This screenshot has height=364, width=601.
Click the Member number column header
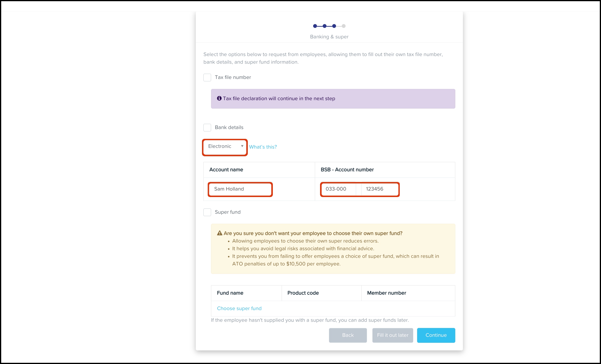pos(386,293)
